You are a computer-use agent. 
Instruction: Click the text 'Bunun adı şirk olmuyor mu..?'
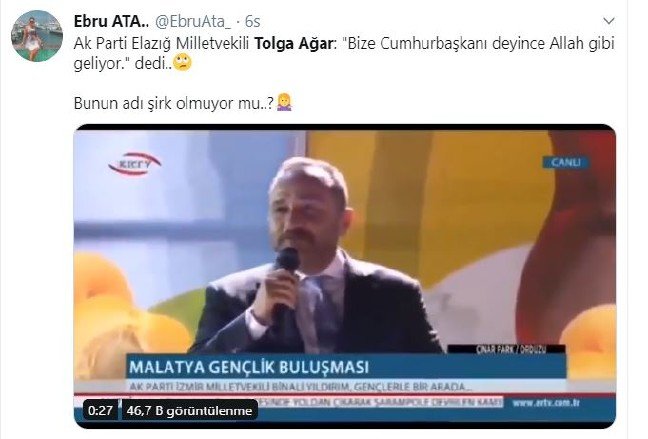point(174,103)
